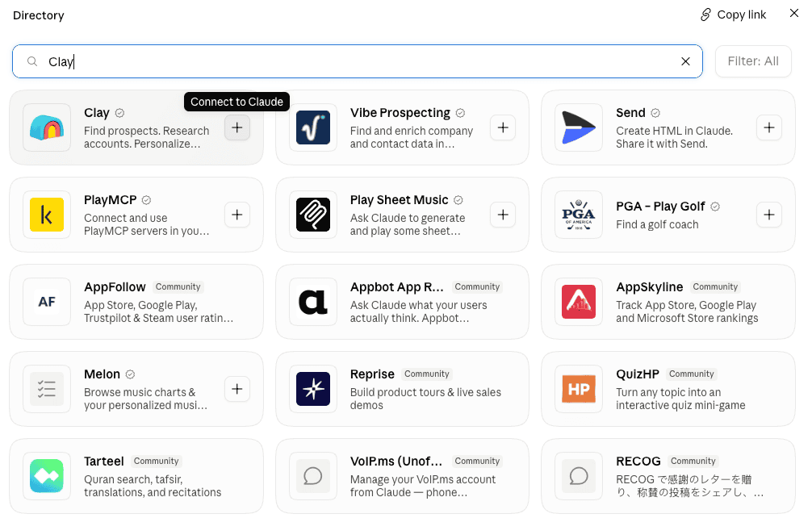
Task: Add PGA - Play Golf connector
Action: click(769, 215)
